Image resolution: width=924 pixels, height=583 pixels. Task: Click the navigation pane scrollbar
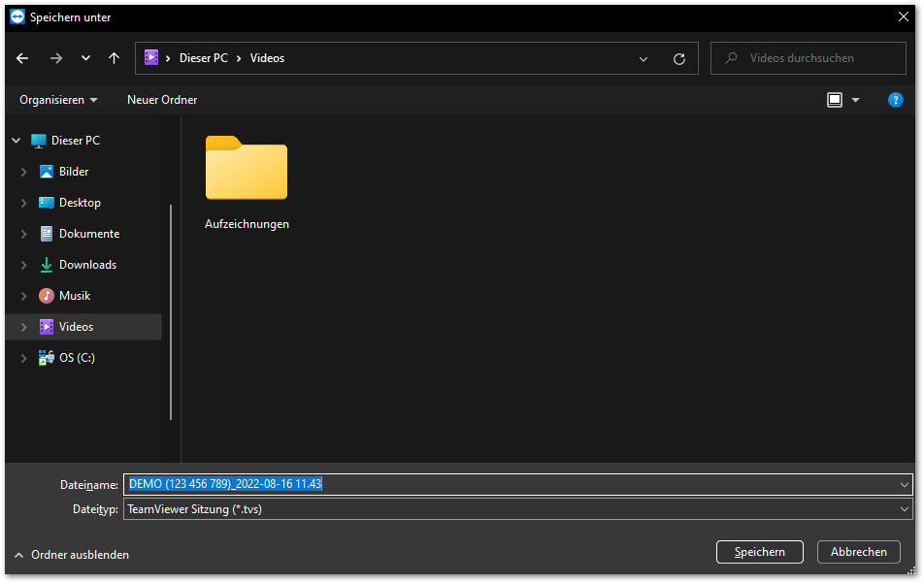(x=171, y=312)
